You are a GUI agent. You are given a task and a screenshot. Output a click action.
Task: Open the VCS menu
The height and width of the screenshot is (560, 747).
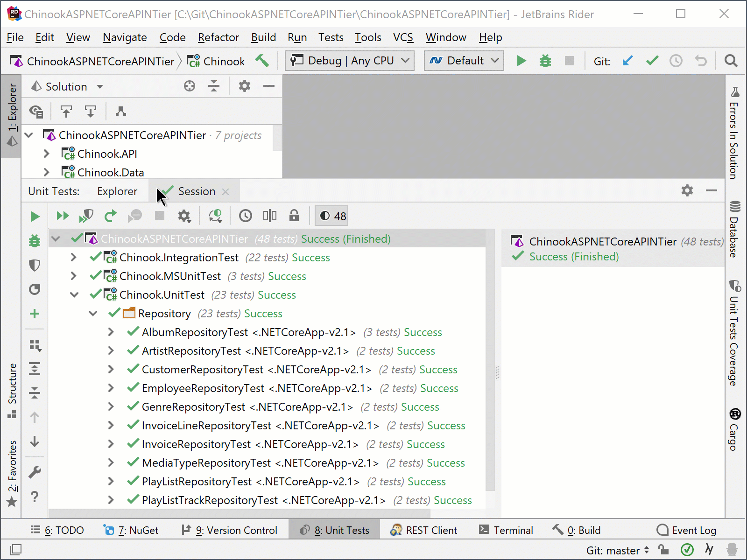coord(403,37)
